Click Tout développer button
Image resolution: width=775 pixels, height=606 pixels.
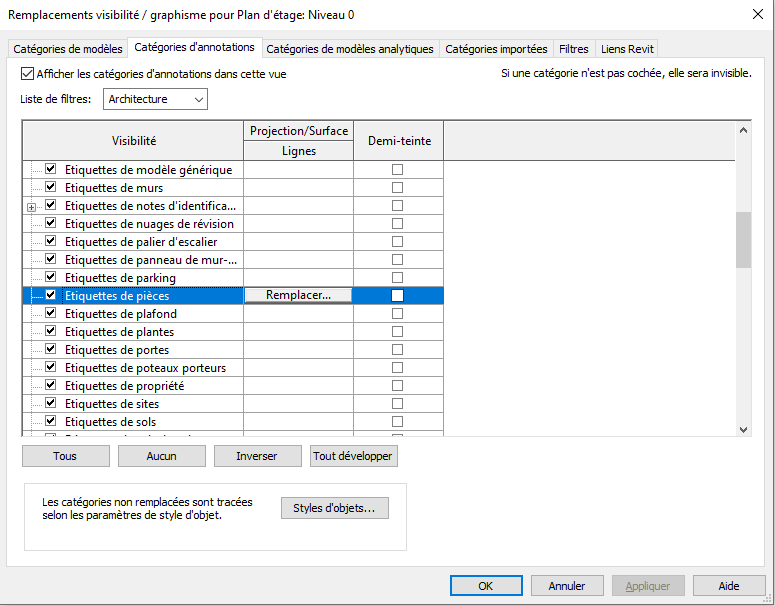354,456
